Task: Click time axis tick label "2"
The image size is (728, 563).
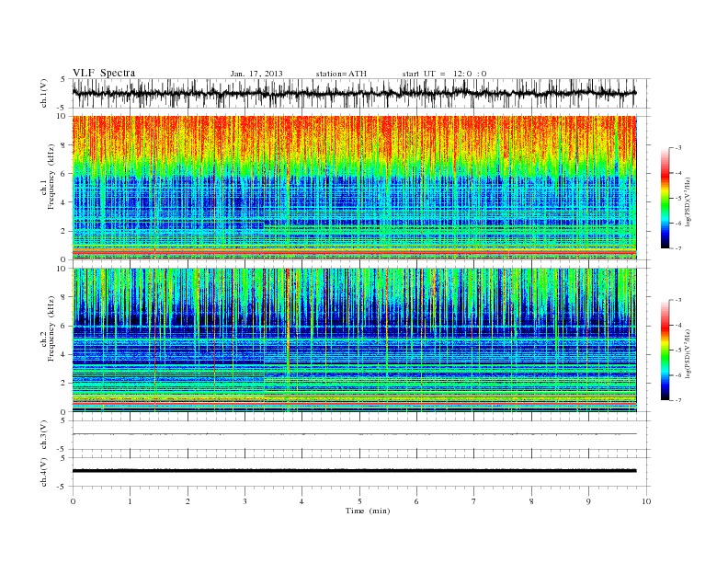Action: click(188, 501)
